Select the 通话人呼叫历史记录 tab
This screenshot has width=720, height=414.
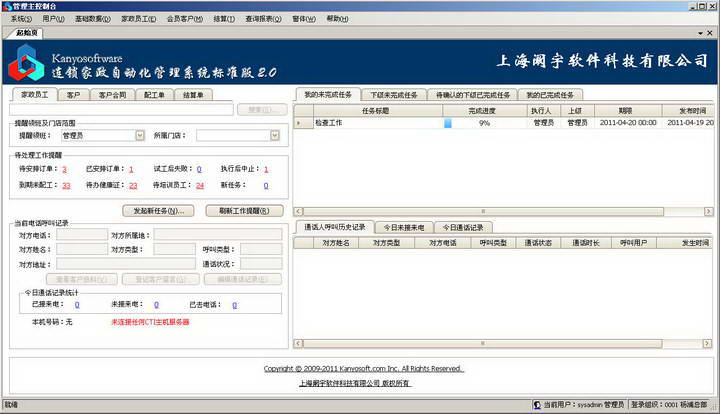(335, 227)
